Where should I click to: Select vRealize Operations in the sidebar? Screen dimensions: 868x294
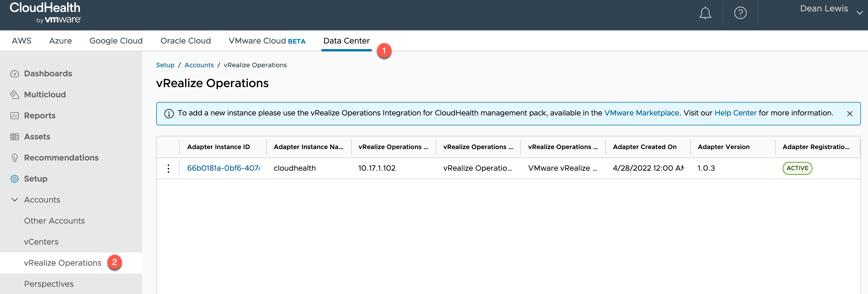pyautogui.click(x=63, y=263)
